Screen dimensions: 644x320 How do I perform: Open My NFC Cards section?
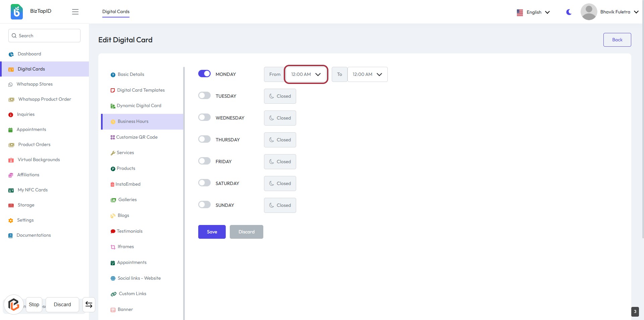click(x=33, y=190)
